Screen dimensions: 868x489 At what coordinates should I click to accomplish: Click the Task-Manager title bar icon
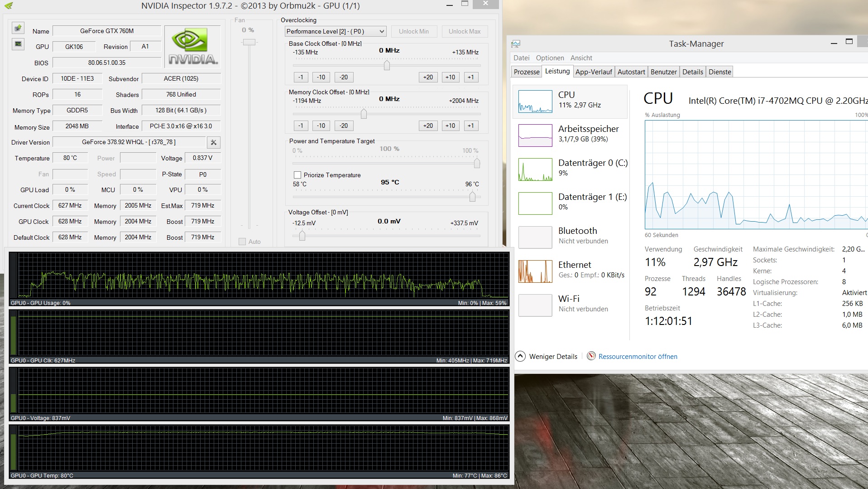516,44
